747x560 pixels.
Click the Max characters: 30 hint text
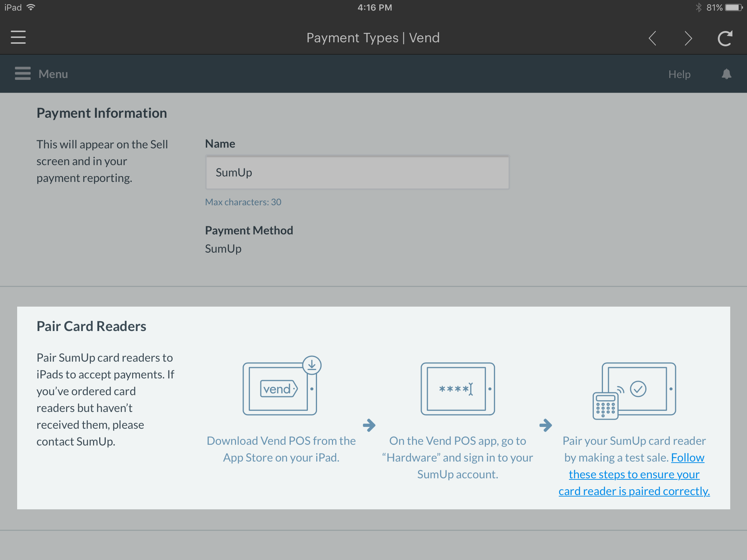tap(243, 202)
